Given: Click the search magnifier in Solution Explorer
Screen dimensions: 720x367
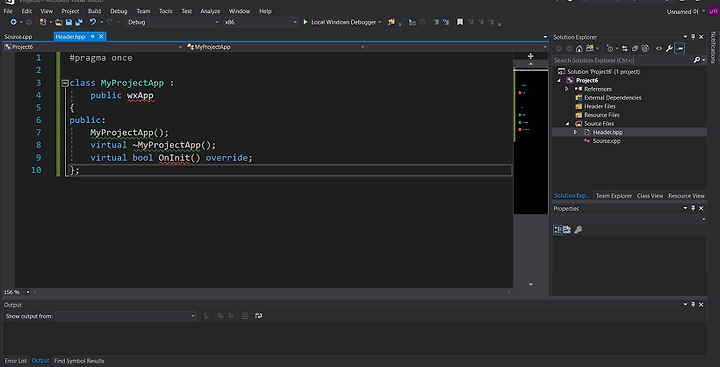Looking at the screenshot, I should coord(697,60).
